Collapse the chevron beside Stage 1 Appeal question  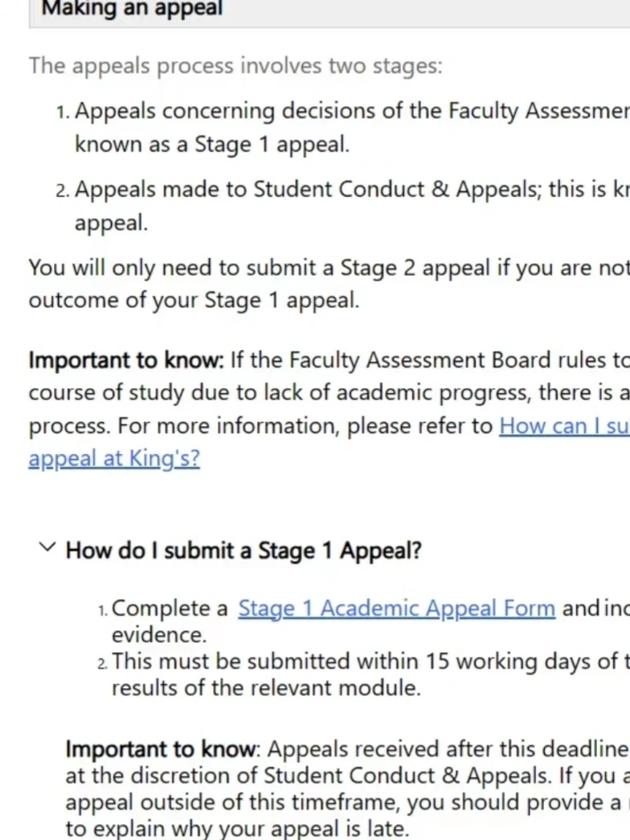point(47,547)
